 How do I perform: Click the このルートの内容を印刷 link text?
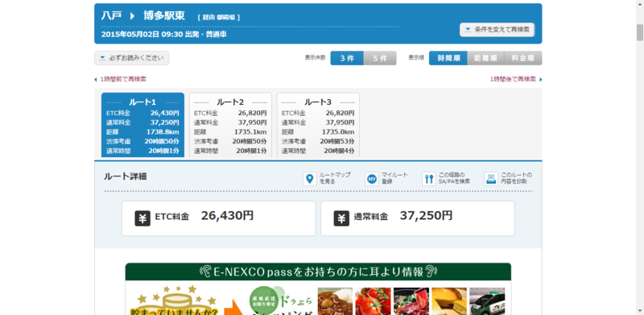coord(517,178)
